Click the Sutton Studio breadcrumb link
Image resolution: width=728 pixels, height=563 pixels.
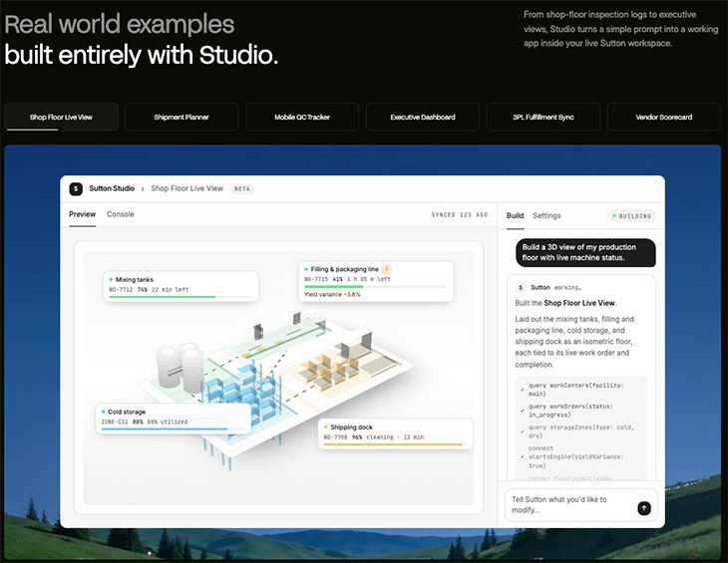[112, 188]
